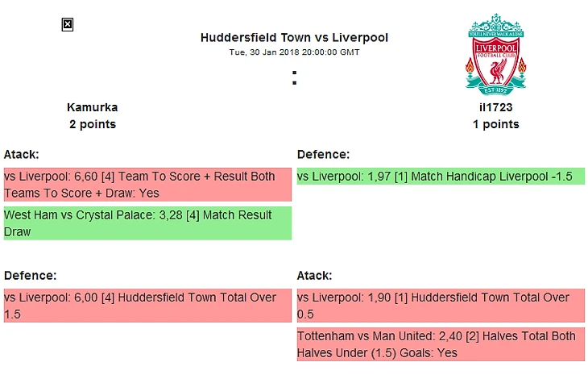The height and width of the screenshot is (387, 588).
Task: Click the upper right Defence: heading
Action: [323, 154]
